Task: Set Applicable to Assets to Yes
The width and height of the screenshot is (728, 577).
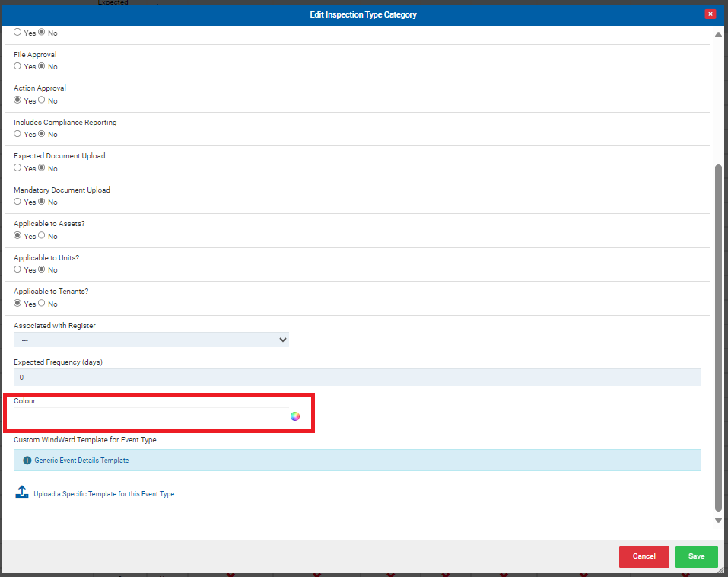Action: click(x=17, y=235)
